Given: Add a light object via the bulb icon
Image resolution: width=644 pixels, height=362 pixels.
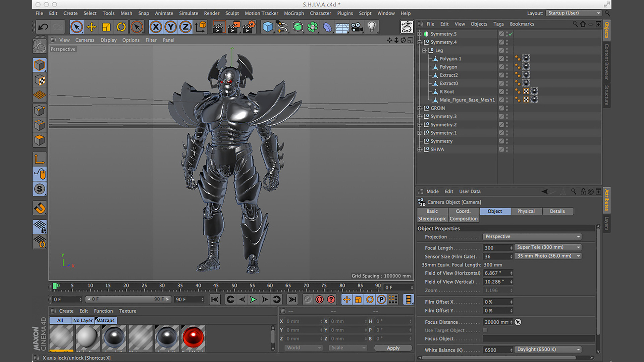Looking at the screenshot, I should tap(372, 27).
